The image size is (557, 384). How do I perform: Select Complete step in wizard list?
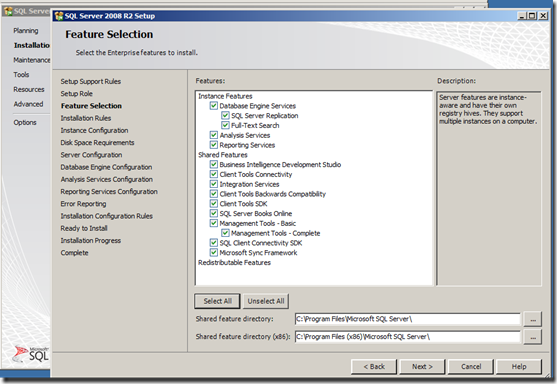pos(74,253)
